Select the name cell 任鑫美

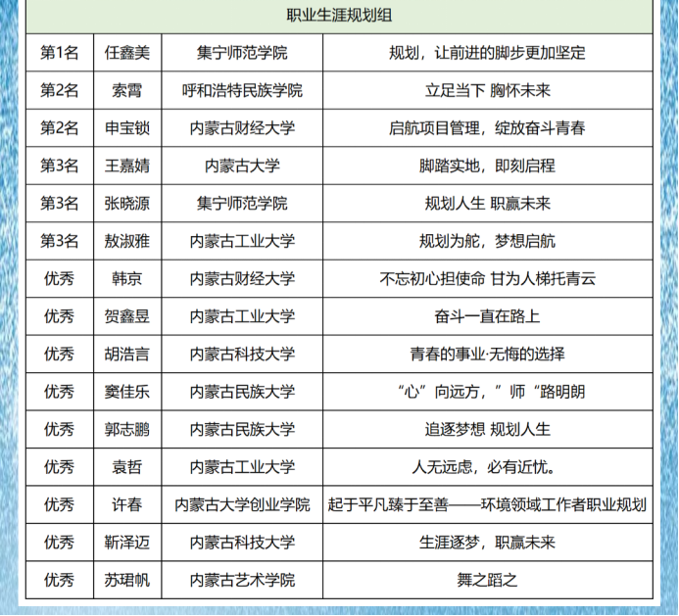click(127, 53)
